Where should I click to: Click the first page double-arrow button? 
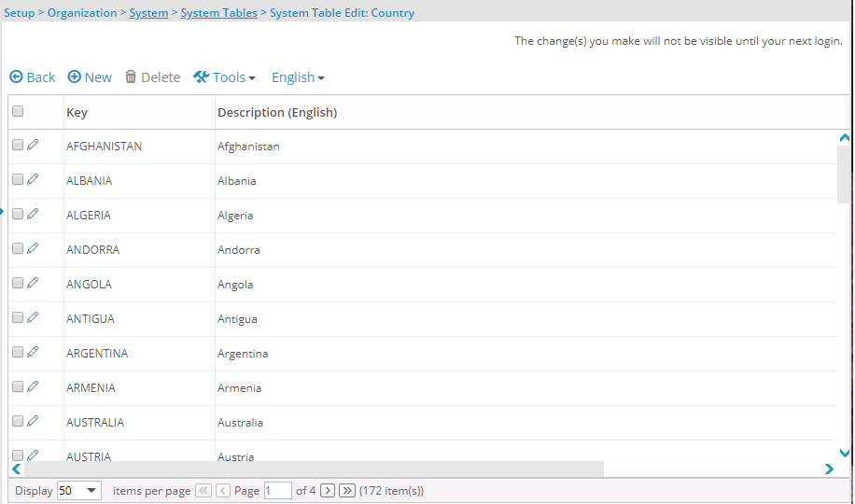click(203, 490)
